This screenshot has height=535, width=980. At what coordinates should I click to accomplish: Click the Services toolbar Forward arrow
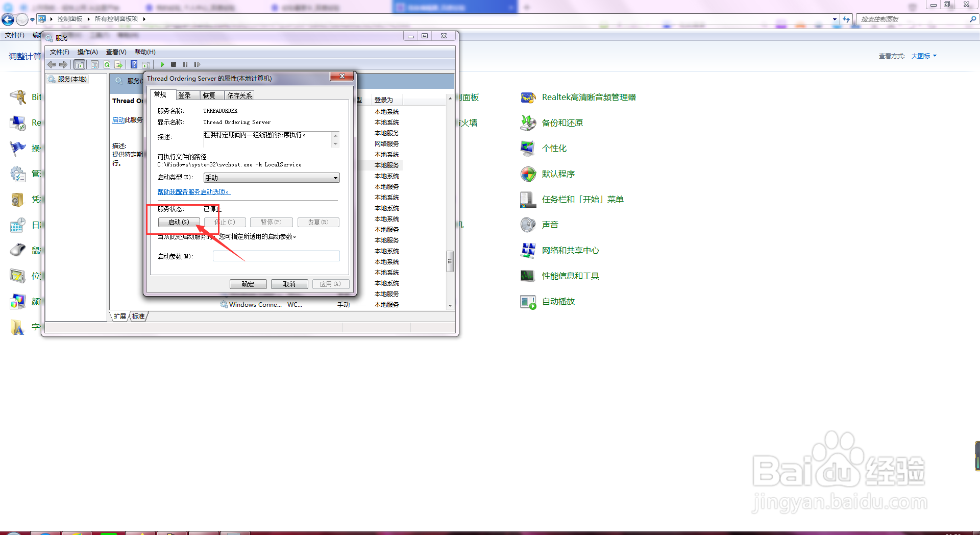click(x=63, y=64)
